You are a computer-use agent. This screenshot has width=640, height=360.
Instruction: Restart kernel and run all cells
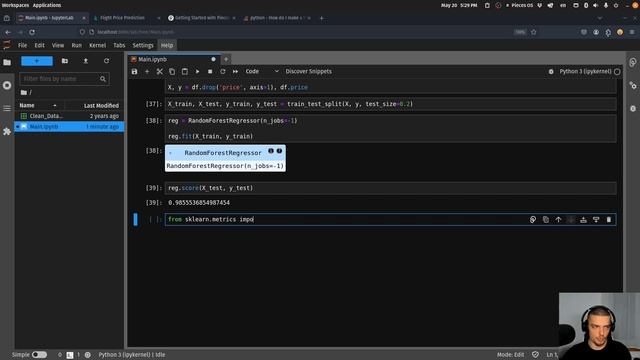coord(235,71)
